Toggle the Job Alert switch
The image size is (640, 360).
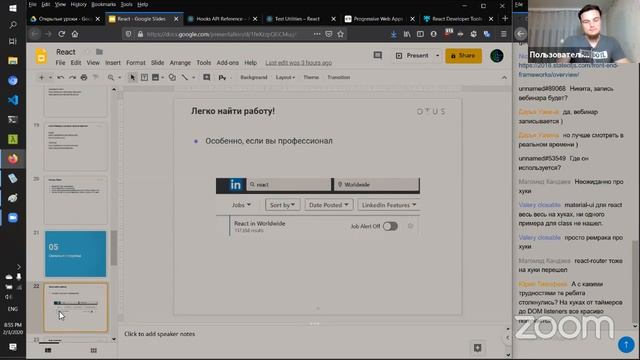pos(390,226)
